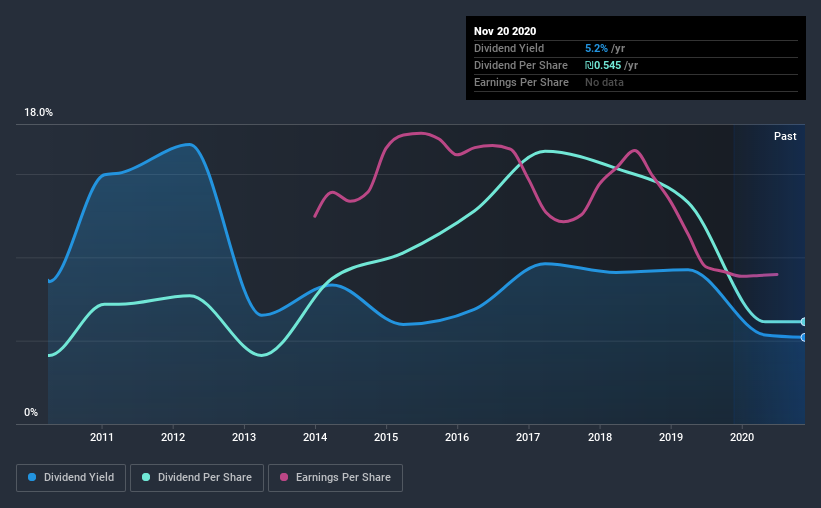Click the blue Dividend Yield legend dot
This screenshot has width=821, height=508.
[x=32, y=477]
